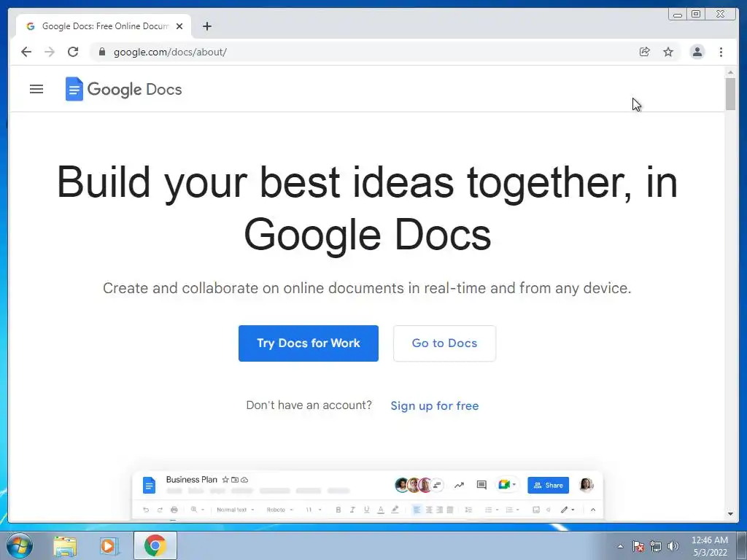
Task: Reload the current page
Action: tap(73, 52)
